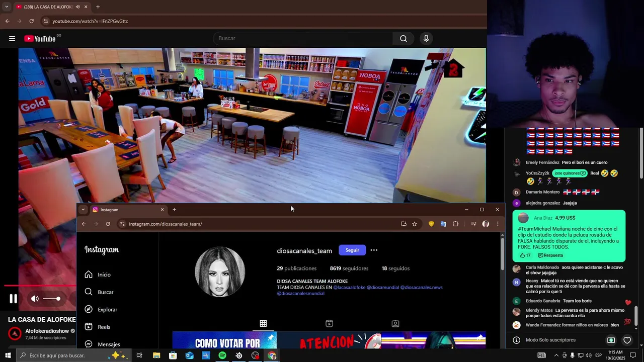
Task: Open the ATENCION post thumbnail
Action: click(329, 340)
